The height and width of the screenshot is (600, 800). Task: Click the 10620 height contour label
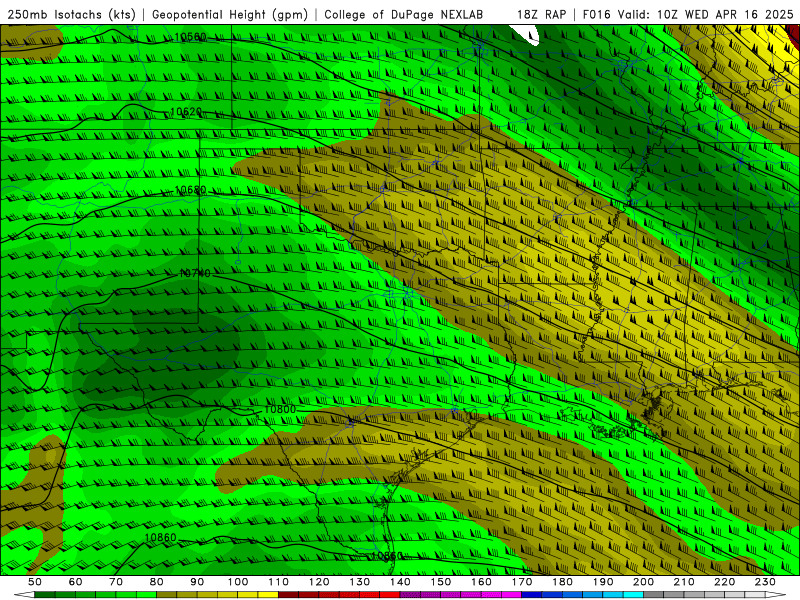pos(186,111)
